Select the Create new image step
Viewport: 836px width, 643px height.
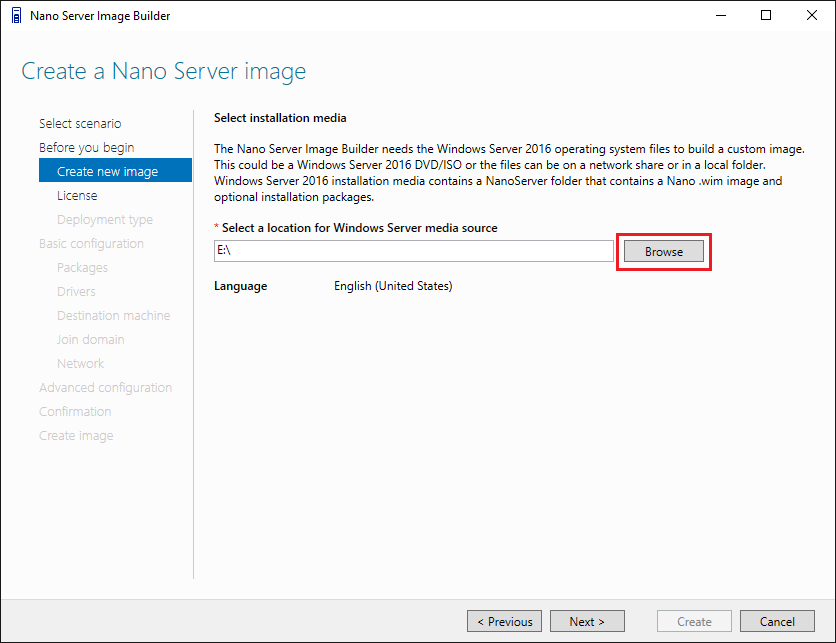tap(108, 172)
